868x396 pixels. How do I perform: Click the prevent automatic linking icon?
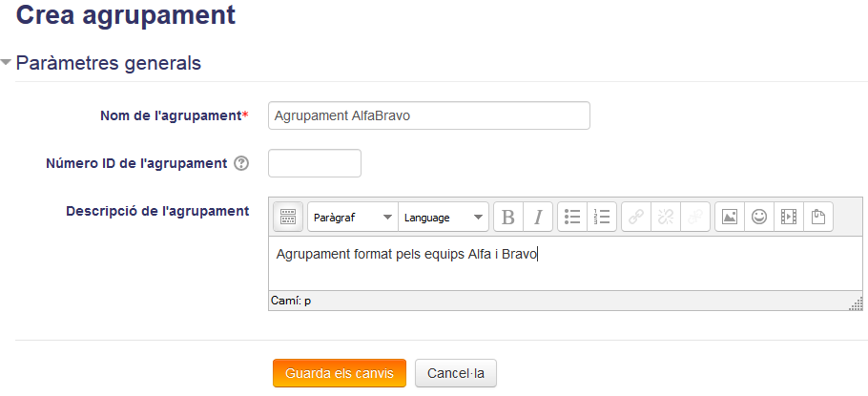[x=695, y=217]
